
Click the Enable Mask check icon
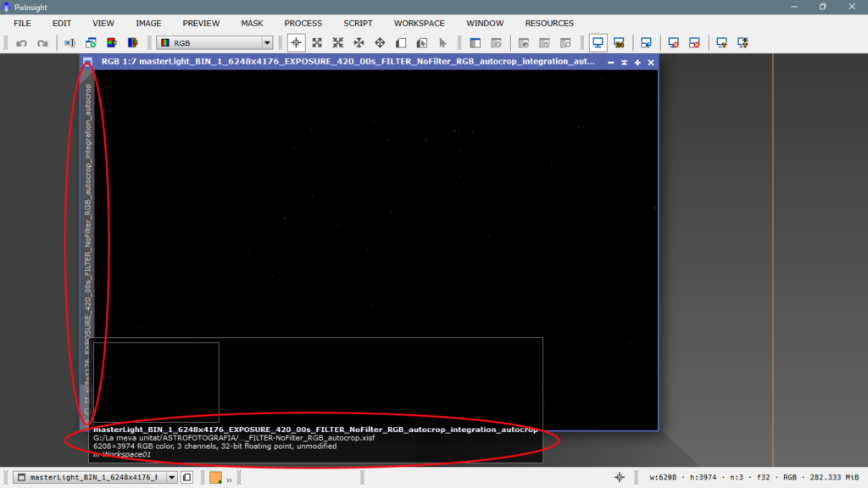coord(545,42)
